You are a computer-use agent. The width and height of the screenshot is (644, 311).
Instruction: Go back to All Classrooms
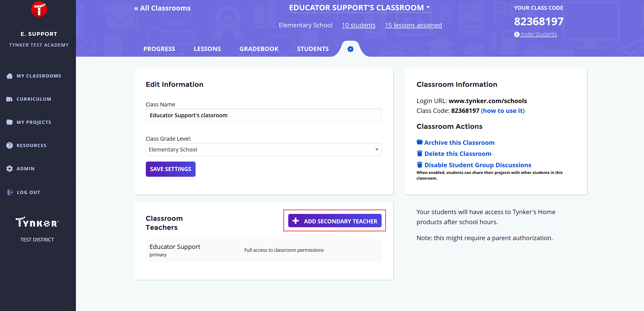162,8
